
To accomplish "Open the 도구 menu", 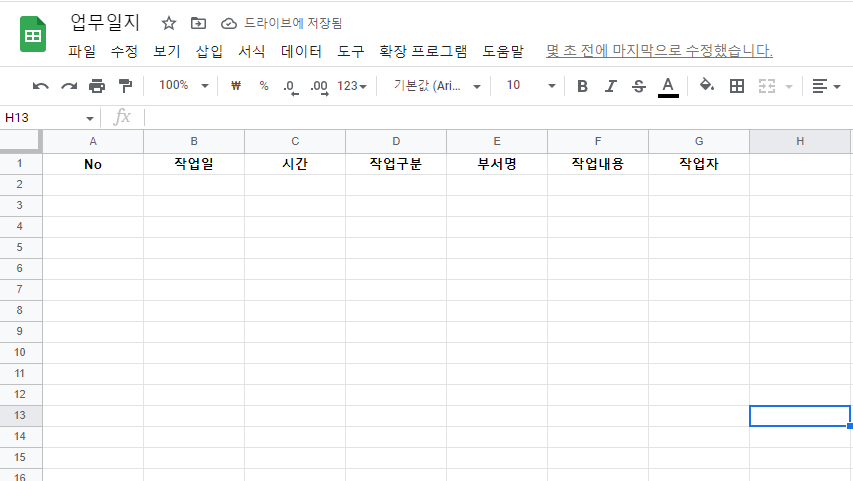I will (x=351, y=51).
